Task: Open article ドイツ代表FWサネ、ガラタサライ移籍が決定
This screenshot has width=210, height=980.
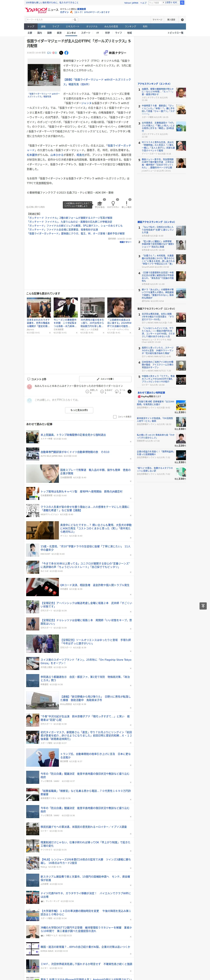Action: [86, 895]
